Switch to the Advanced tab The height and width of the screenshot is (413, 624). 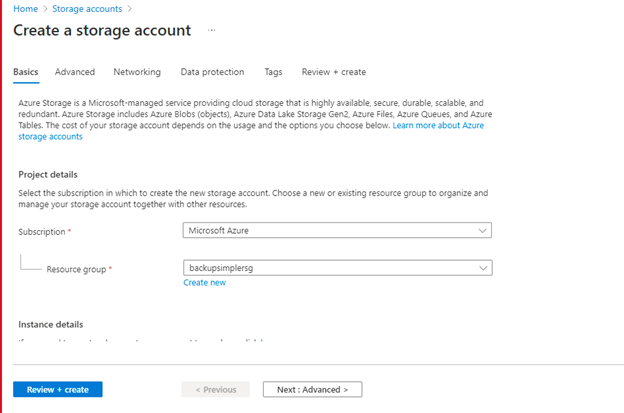[x=75, y=72]
